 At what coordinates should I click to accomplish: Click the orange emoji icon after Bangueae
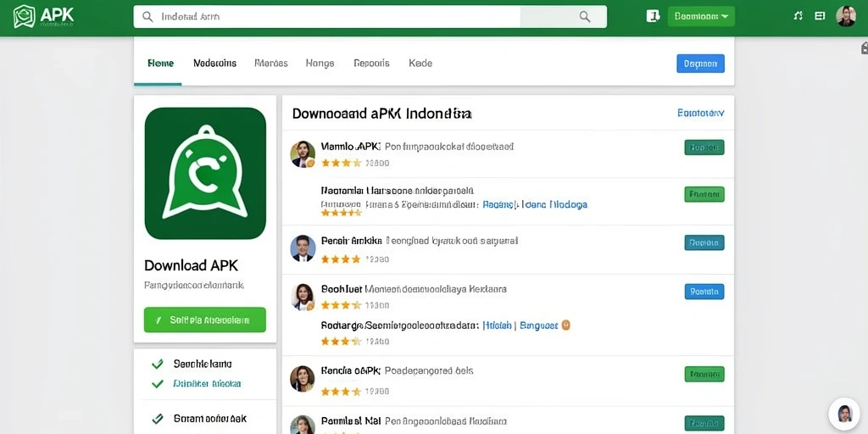click(x=565, y=325)
